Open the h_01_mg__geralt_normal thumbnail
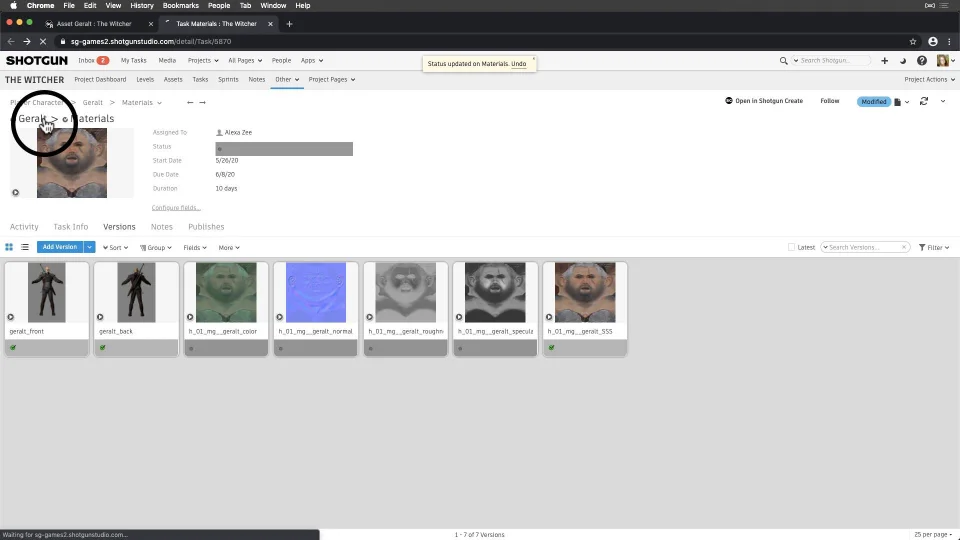960x540 pixels. (x=316, y=293)
